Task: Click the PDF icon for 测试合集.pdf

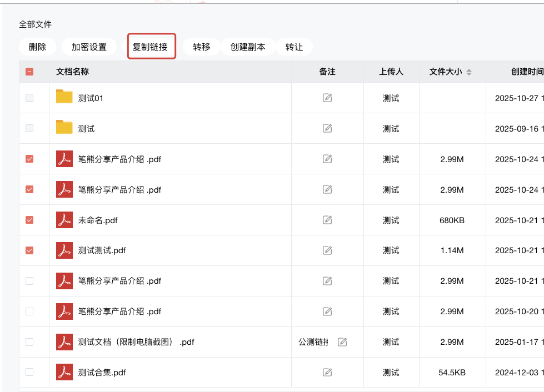Action: [x=64, y=372]
